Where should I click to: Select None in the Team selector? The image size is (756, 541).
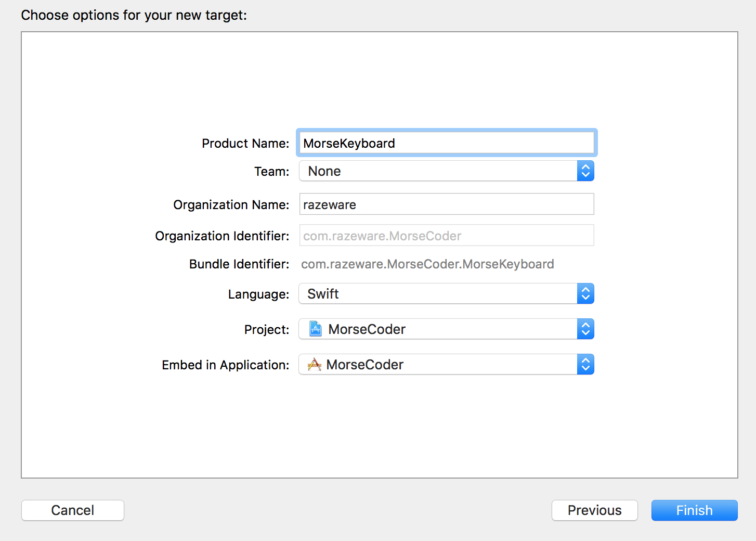[x=324, y=171]
